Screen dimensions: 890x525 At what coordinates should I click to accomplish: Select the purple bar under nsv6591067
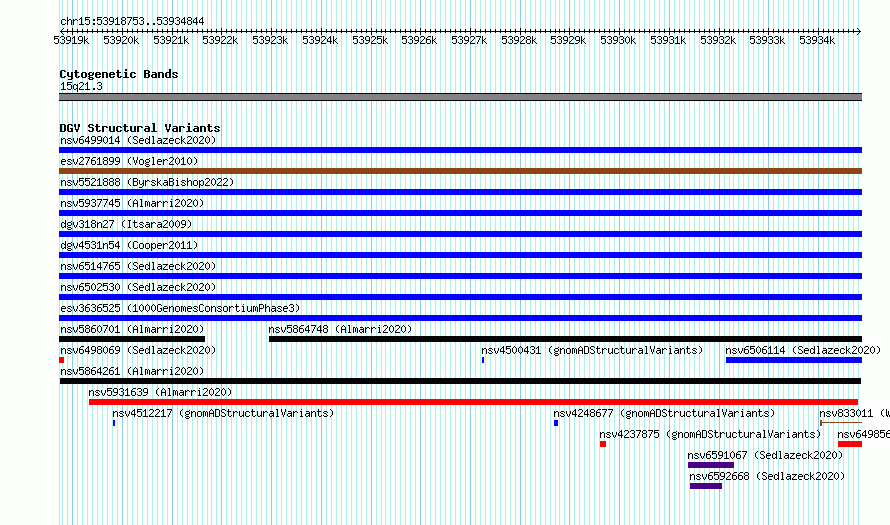click(711, 465)
